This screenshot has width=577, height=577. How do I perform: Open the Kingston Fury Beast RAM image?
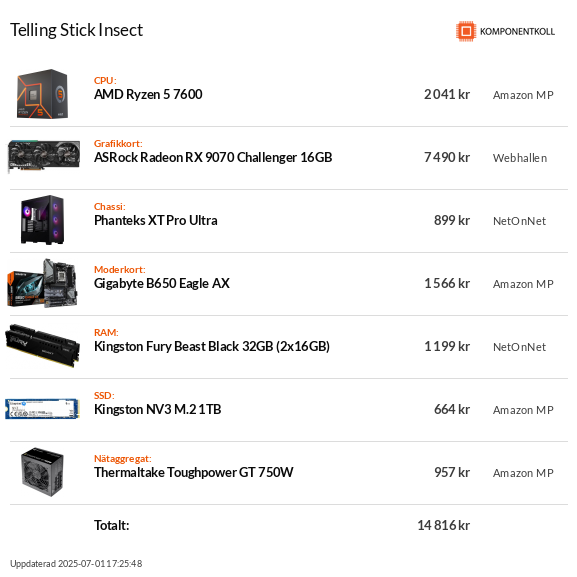[x=42, y=346]
